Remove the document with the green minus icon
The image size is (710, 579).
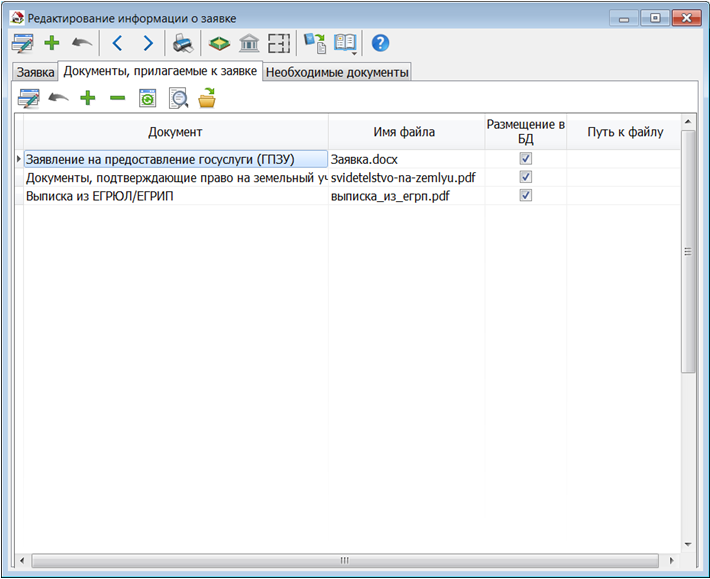(x=117, y=98)
